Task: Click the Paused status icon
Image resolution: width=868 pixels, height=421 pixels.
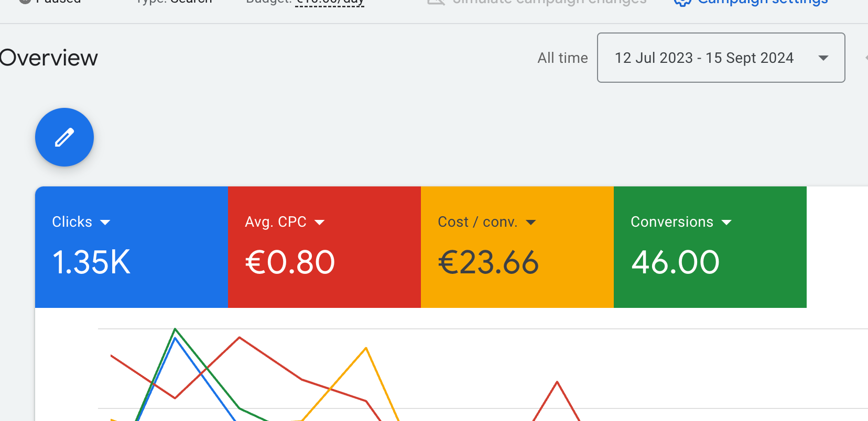Action: coord(25,2)
